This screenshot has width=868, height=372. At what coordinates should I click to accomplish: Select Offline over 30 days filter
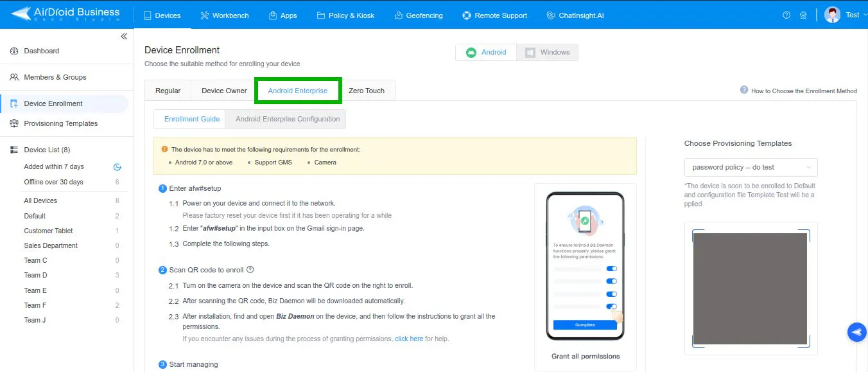pos(54,182)
